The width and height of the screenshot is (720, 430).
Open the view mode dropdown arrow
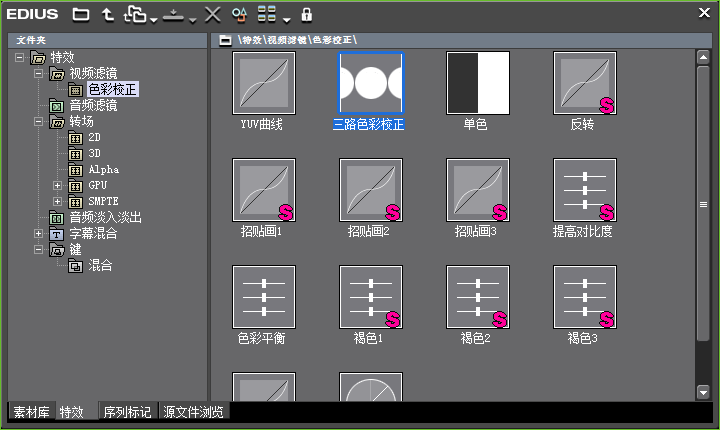point(287,18)
